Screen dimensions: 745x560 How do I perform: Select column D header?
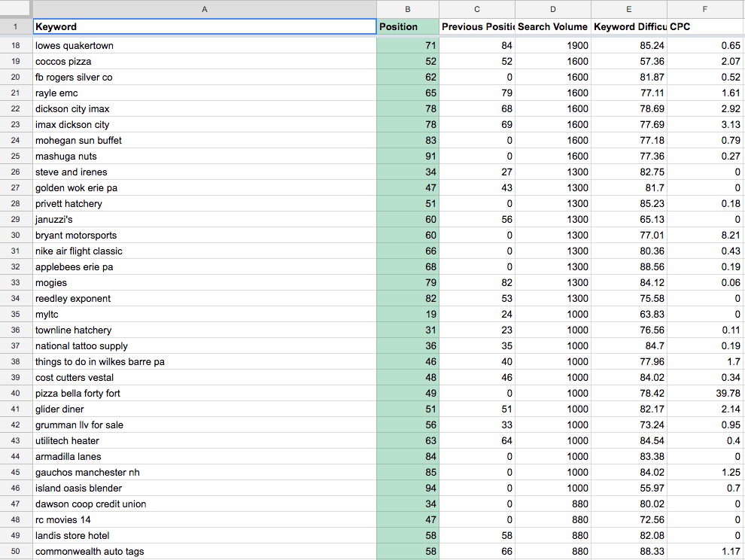(x=553, y=8)
